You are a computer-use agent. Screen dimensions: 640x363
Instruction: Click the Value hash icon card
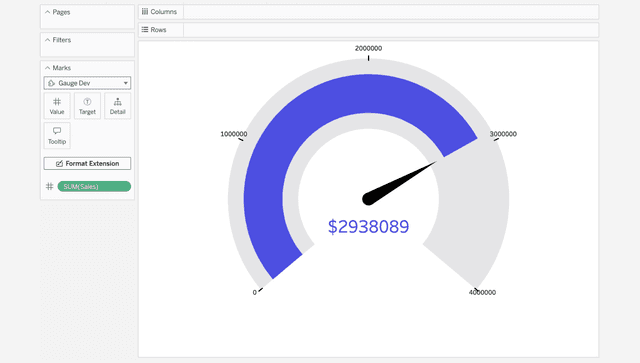point(57,106)
